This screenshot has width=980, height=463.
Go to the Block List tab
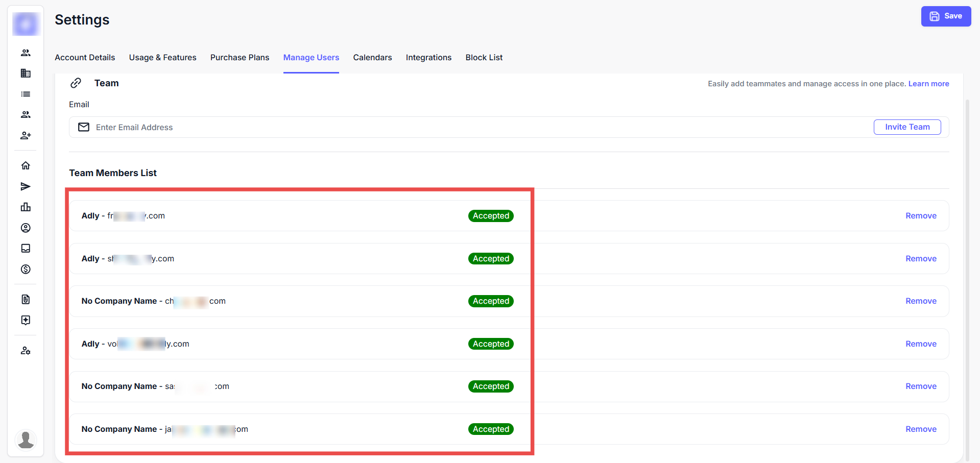484,57
